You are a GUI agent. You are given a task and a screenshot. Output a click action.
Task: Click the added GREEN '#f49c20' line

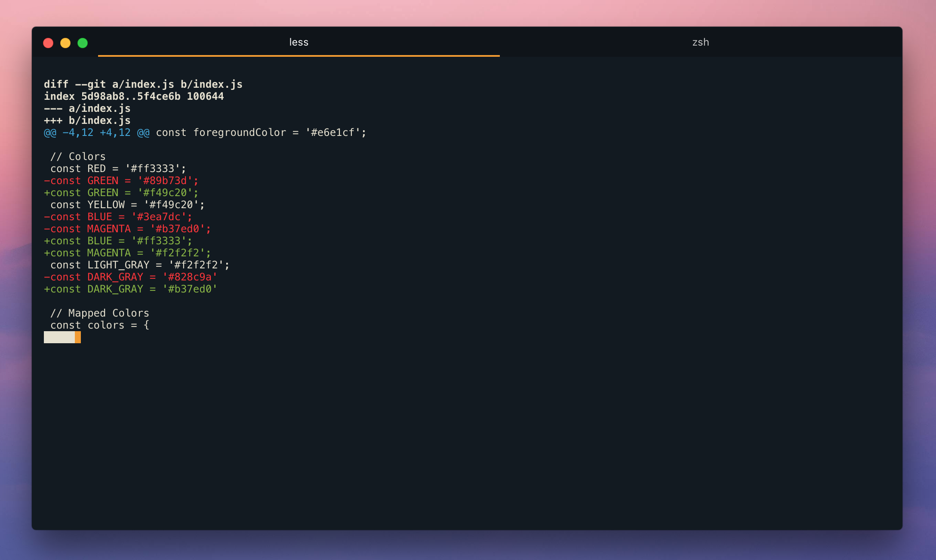pyautogui.click(x=121, y=193)
